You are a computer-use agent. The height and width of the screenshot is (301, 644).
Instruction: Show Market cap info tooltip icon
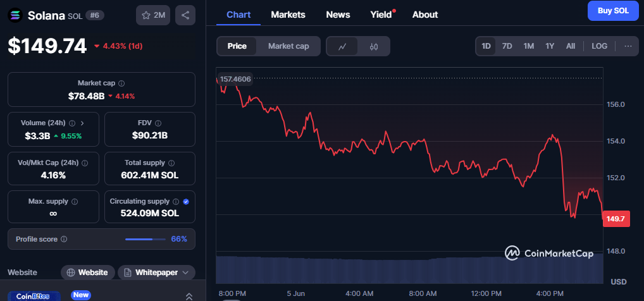click(121, 83)
